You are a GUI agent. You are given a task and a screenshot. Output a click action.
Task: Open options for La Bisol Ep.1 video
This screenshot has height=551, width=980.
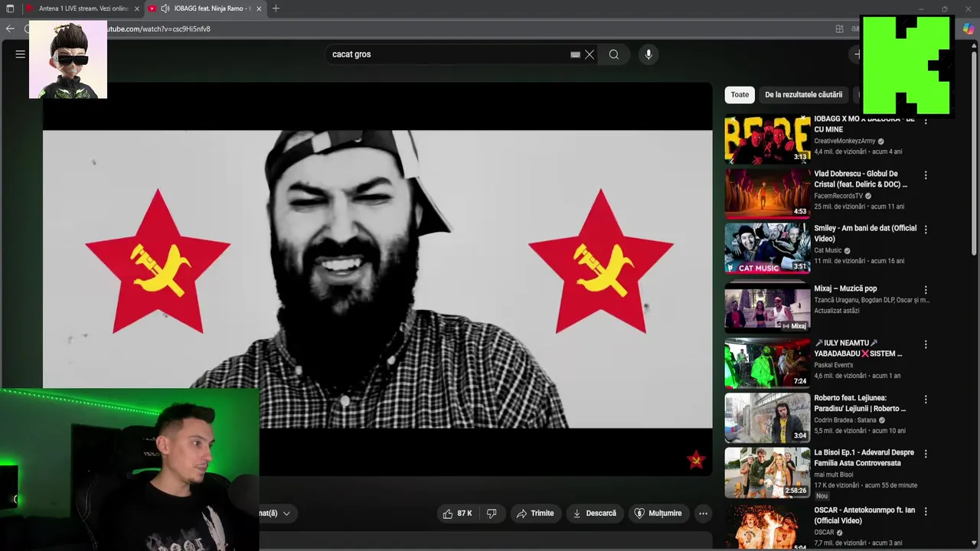tap(926, 454)
